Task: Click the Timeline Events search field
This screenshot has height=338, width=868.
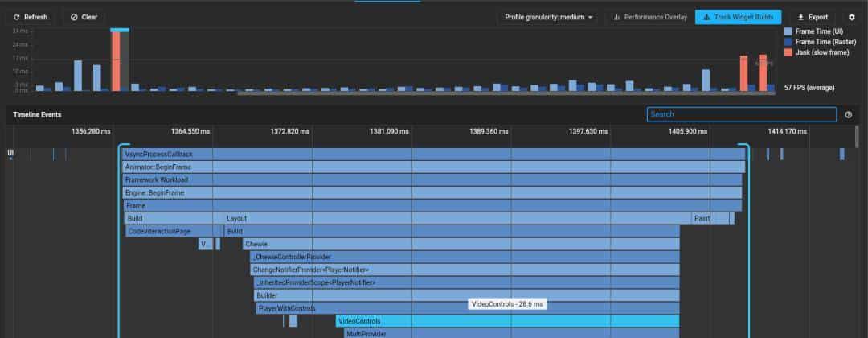Action: [x=741, y=114]
